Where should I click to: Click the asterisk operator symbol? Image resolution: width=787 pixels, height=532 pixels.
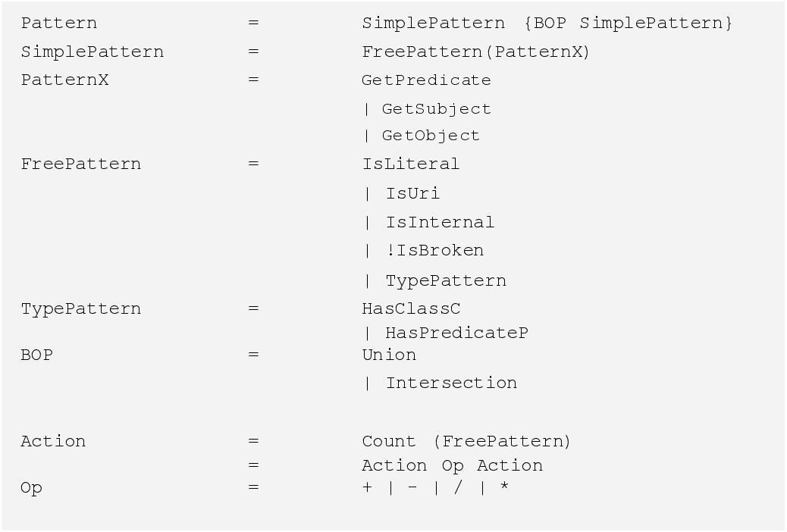coord(504,487)
